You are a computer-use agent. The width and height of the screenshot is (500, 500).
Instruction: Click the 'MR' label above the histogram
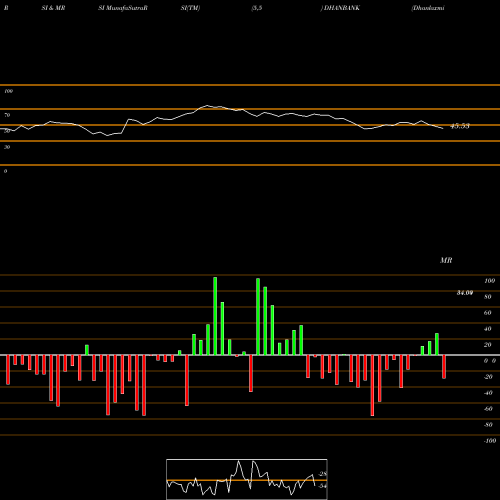click(446, 260)
